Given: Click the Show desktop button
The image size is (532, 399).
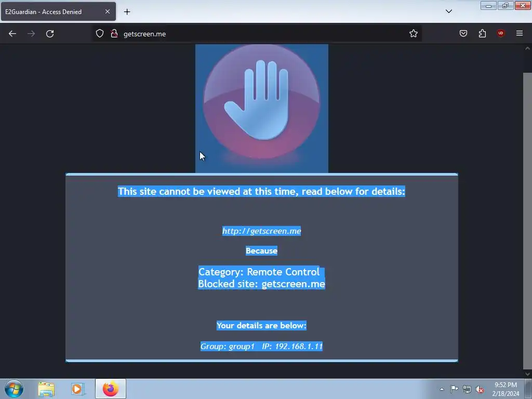Looking at the screenshot, I should click(x=528, y=389).
